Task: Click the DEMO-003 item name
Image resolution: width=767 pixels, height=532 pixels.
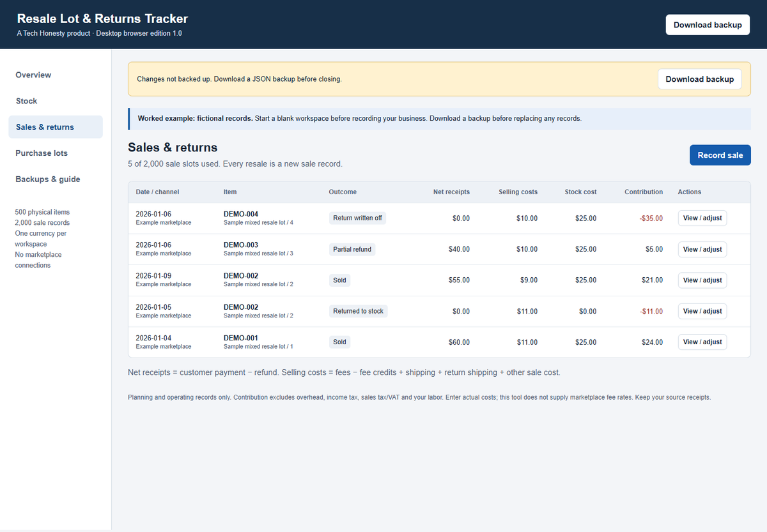Action: coord(241,245)
